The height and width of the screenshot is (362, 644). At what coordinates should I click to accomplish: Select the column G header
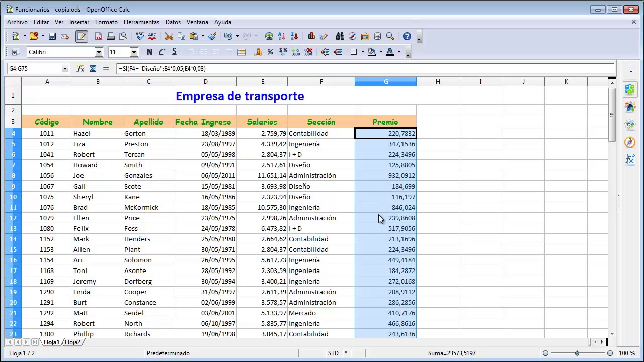coord(386,82)
